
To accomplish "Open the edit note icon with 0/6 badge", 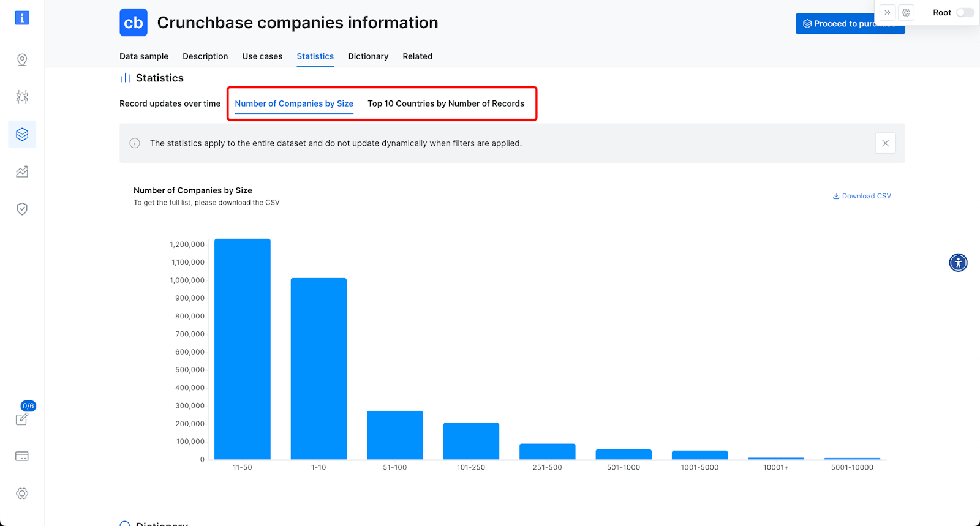I will point(22,419).
